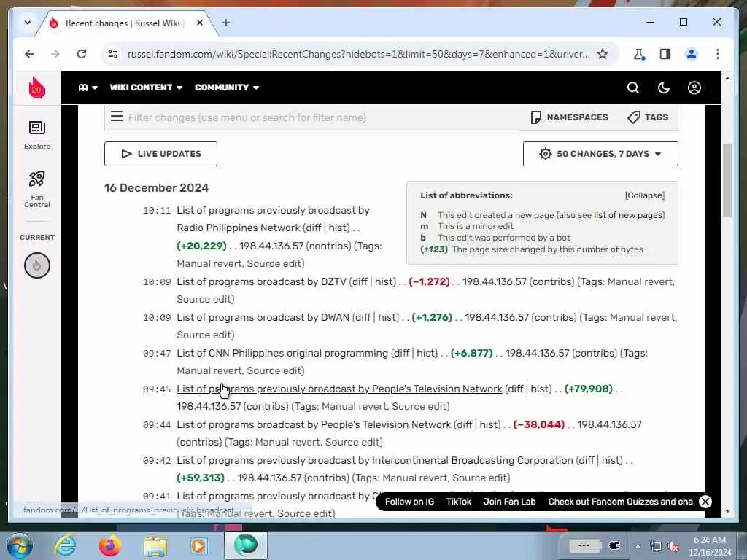Bookmark the page with the star icon

click(x=603, y=54)
